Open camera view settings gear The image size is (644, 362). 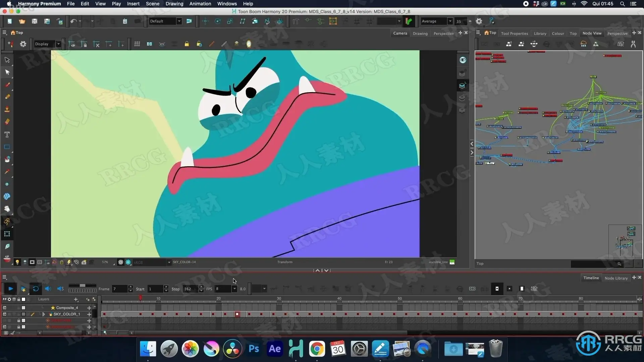pos(23,44)
